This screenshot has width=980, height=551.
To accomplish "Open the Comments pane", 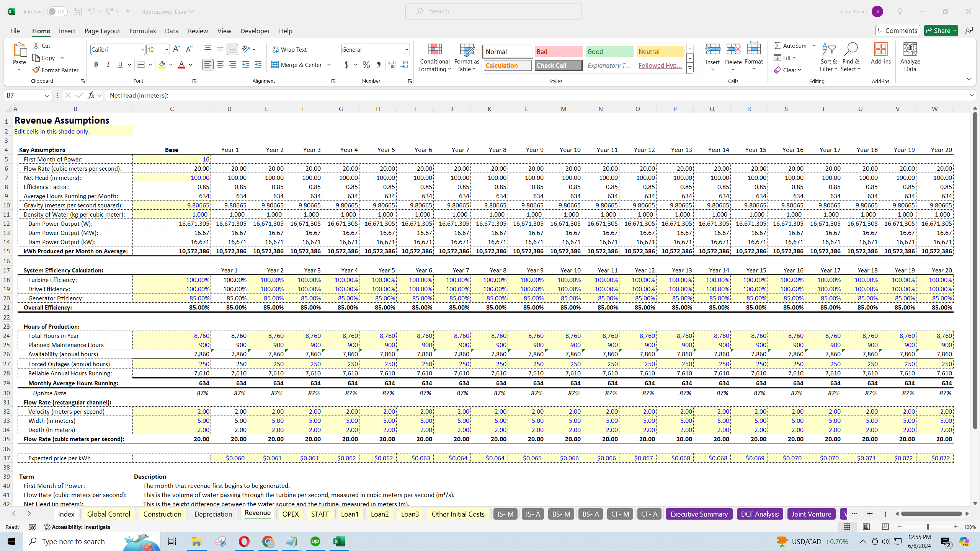I will (898, 31).
